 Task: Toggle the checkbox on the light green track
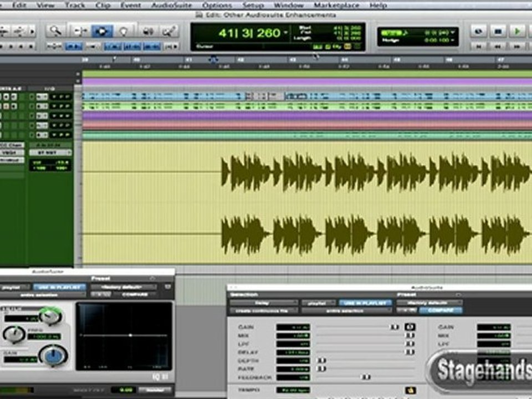[32, 106]
